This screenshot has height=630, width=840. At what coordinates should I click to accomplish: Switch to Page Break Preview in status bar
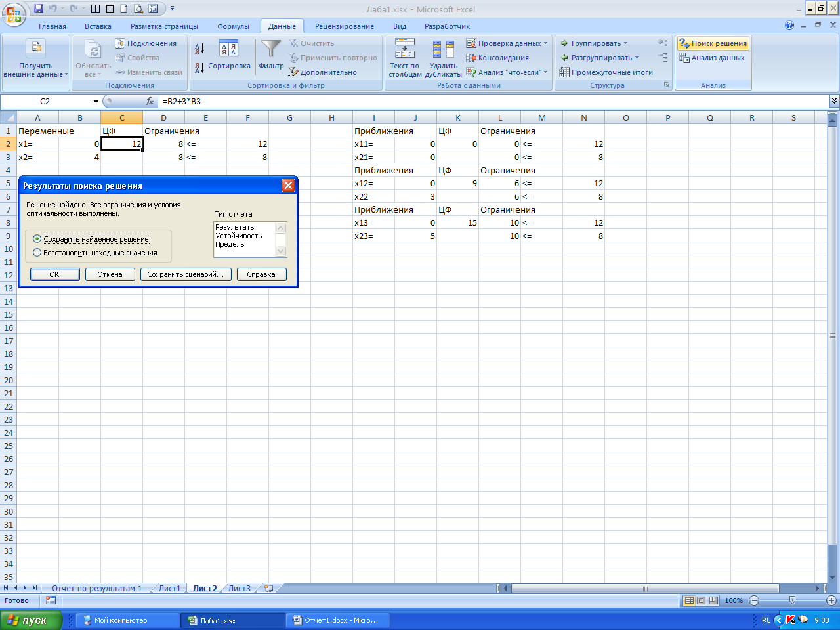(x=713, y=600)
